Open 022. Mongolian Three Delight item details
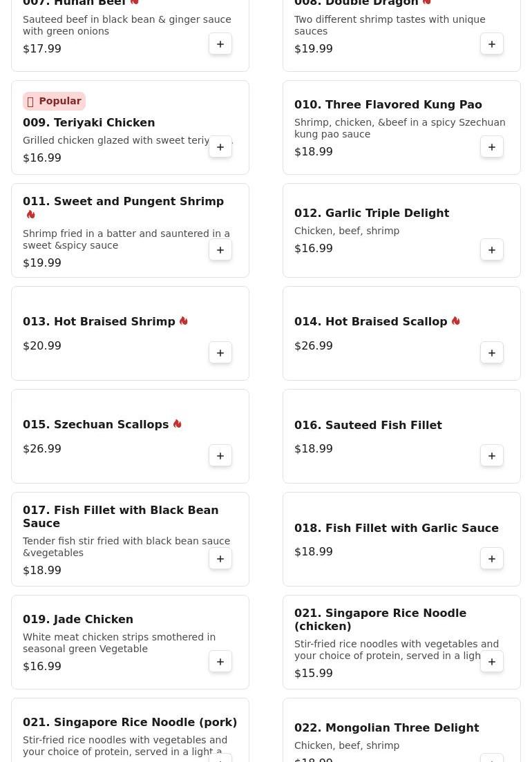Screen dimensions: 532x762 click(x=386, y=727)
